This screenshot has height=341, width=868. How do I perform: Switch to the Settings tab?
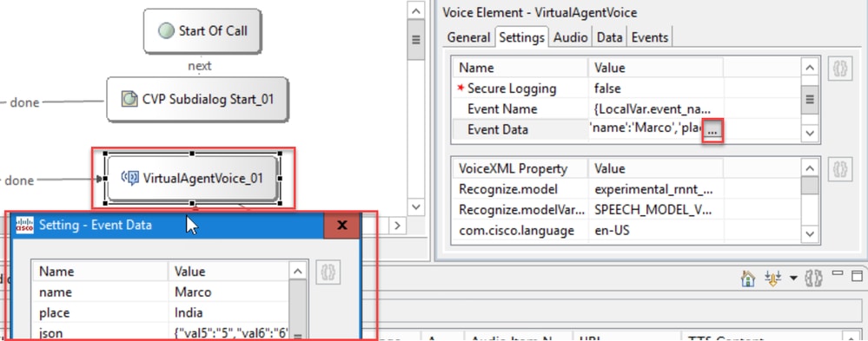pos(521,37)
